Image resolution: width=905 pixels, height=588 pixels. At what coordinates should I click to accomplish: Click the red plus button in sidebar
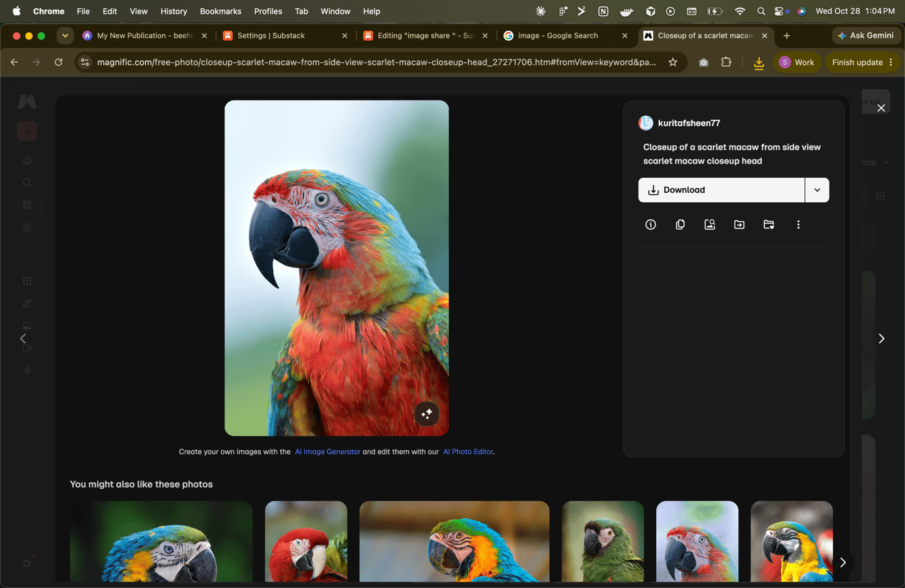27,131
